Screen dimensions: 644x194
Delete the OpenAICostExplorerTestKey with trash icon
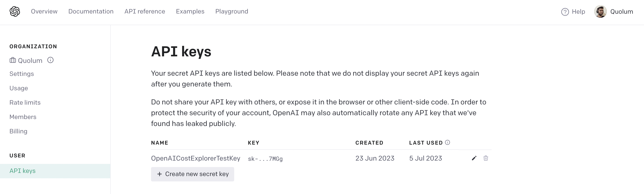click(x=486, y=158)
